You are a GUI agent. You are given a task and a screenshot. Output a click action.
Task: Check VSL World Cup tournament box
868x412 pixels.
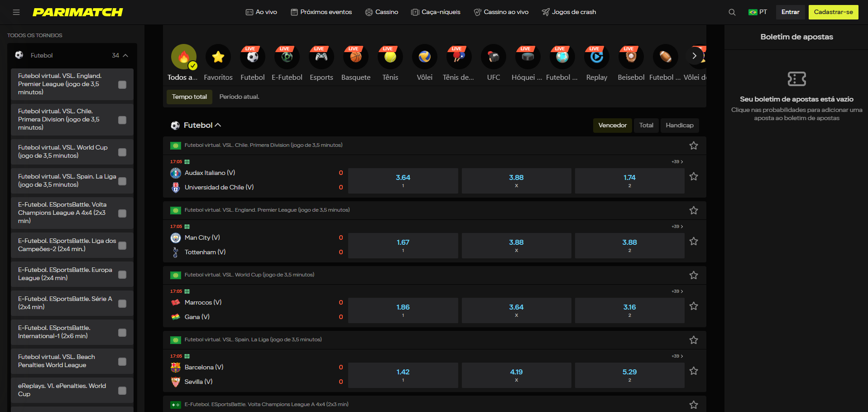click(x=122, y=152)
